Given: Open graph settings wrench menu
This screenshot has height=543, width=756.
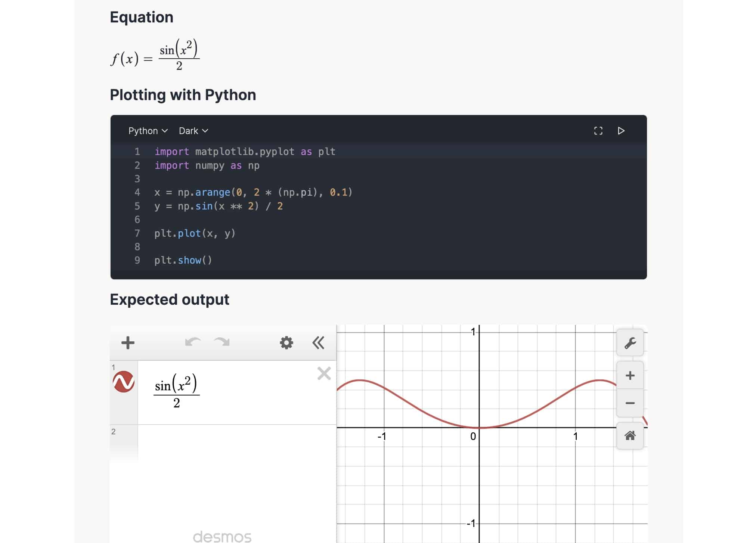Looking at the screenshot, I should click(x=630, y=343).
